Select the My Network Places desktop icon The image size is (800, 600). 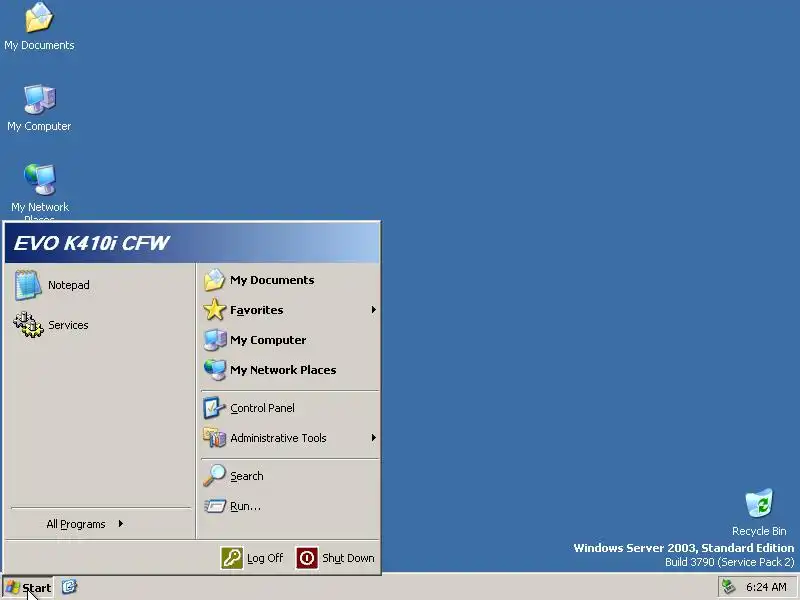point(39,191)
